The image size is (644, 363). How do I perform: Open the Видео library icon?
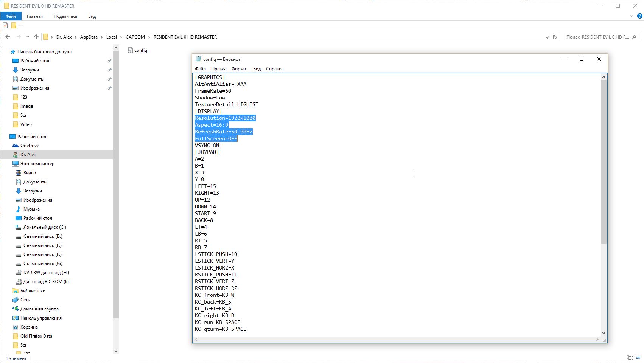pos(19,173)
